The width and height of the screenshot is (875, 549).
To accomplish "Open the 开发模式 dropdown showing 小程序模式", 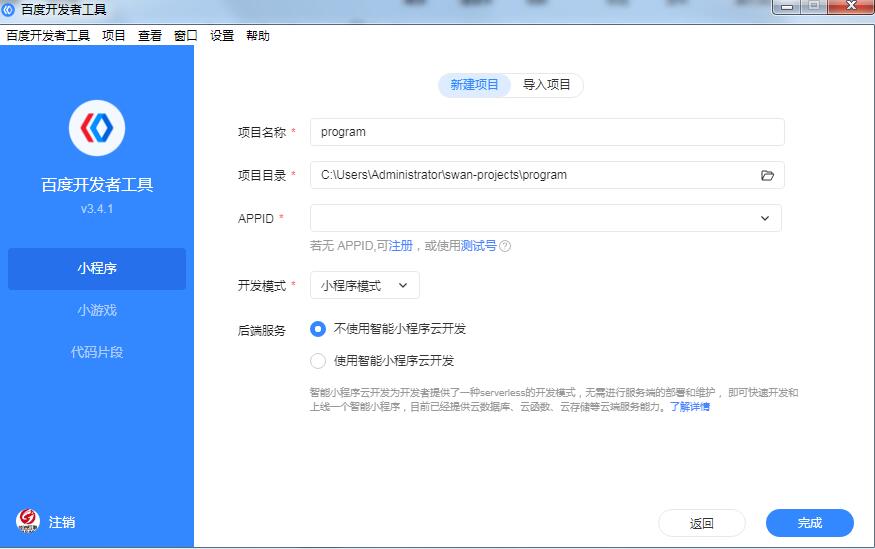I will pyautogui.click(x=364, y=285).
